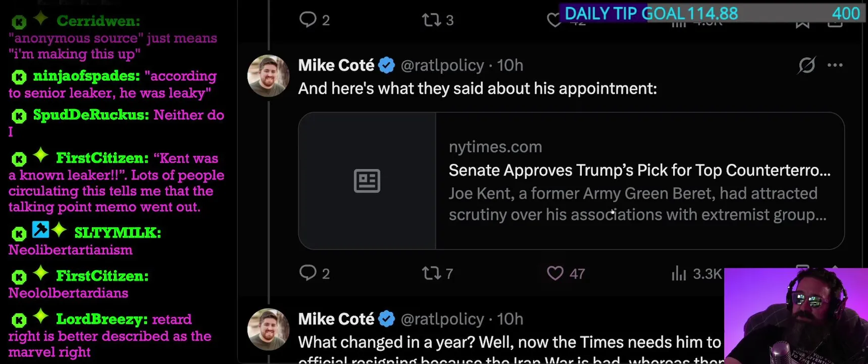Click the LordBreezy username in chat
This screenshot has height=364, width=868.
pyautogui.click(x=101, y=319)
